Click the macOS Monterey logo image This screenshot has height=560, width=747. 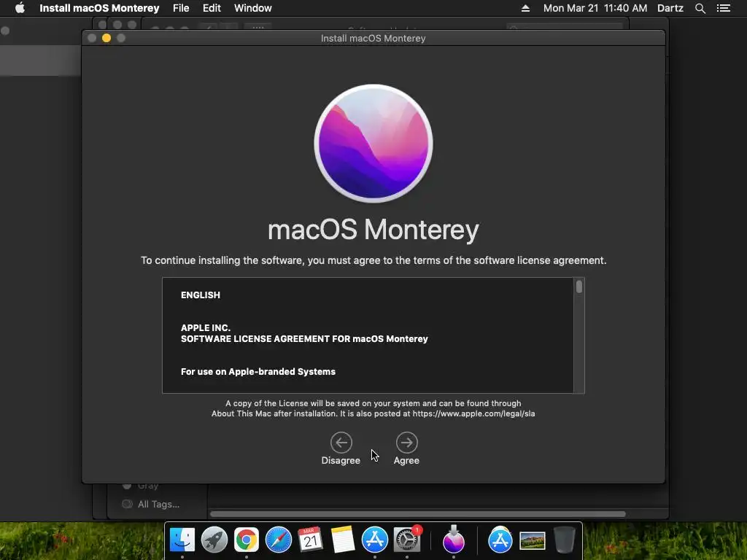[373, 144]
